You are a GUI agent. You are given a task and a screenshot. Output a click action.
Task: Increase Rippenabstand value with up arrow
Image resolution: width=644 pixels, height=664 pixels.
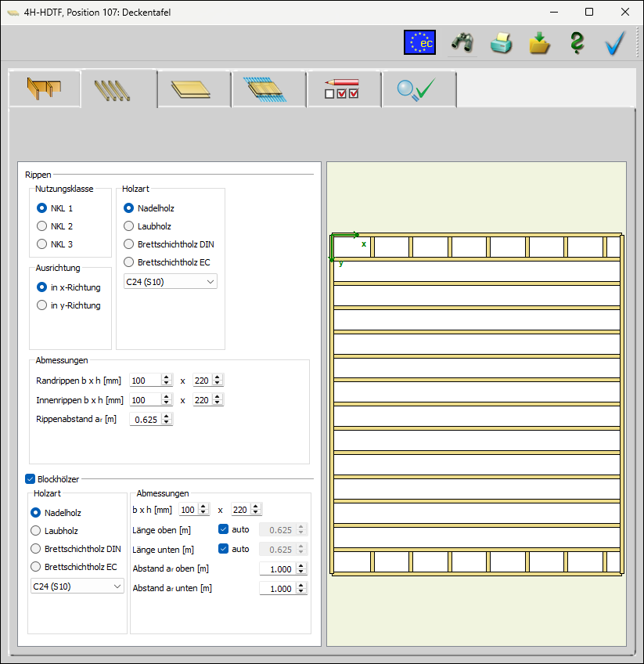pyautogui.click(x=167, y=417)
